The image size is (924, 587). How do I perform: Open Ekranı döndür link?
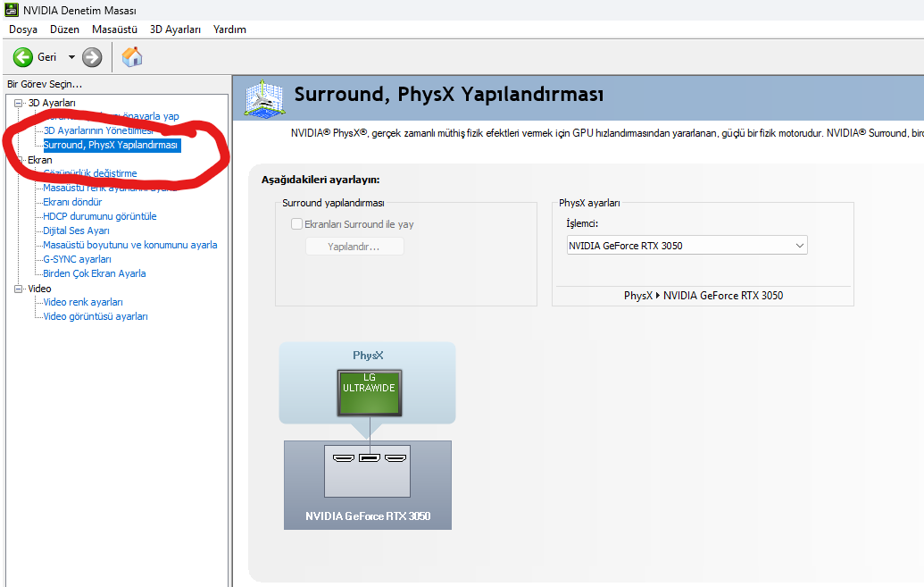pos(72,202)
